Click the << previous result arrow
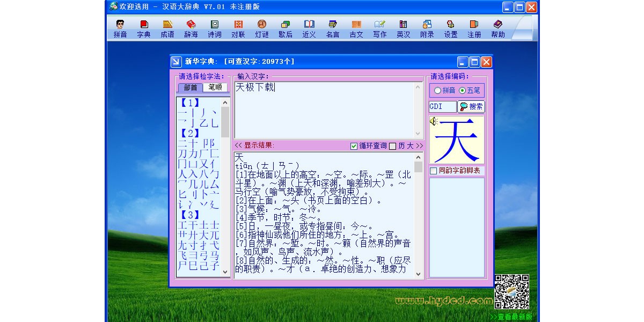Viewport: 644px width, 322px height. pyautogui.click(x=238, y=145)
